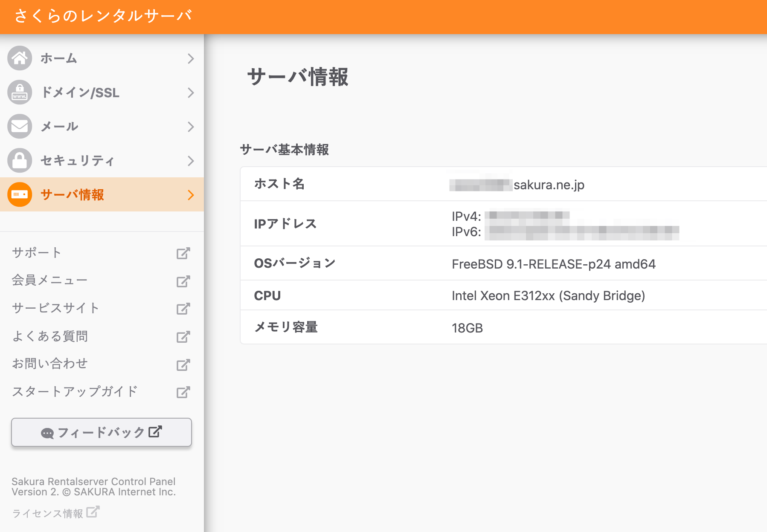Open the セキュリティ menu item
The width and height of the screenshot is (767, 532).
[77, 161]
